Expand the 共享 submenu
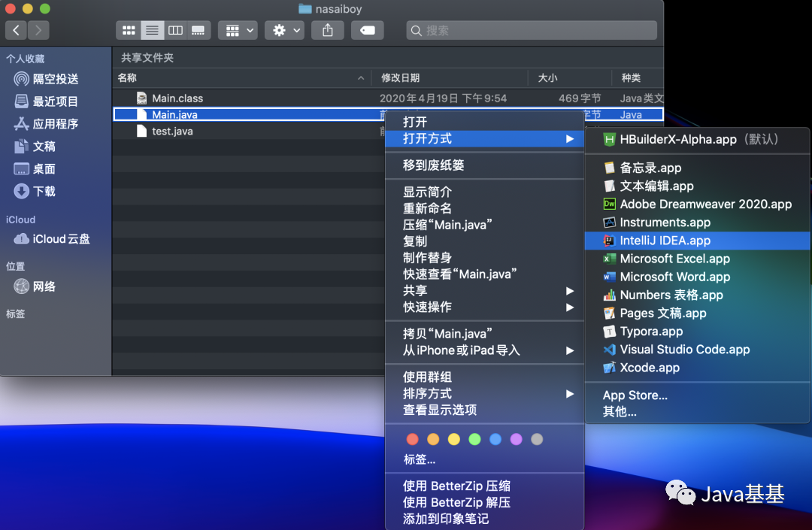 click(x=485, y=291)
